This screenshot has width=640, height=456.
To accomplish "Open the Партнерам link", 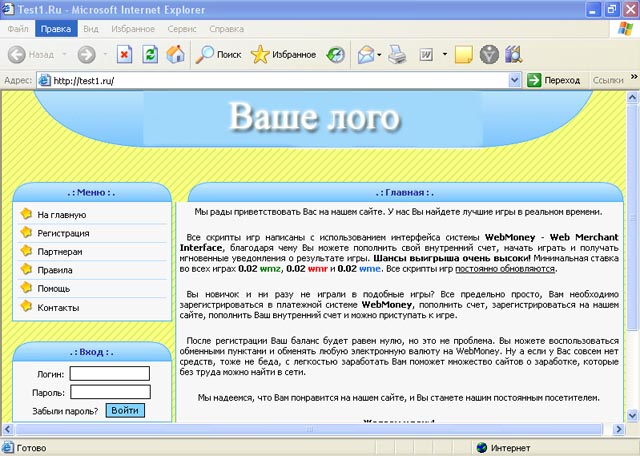I will (60, 252).
